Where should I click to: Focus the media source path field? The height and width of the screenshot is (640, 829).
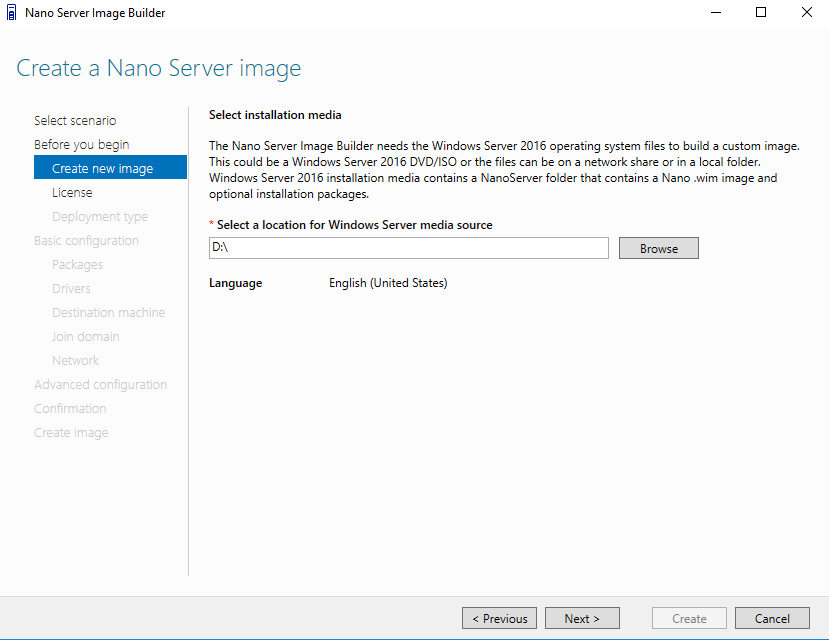409,248
